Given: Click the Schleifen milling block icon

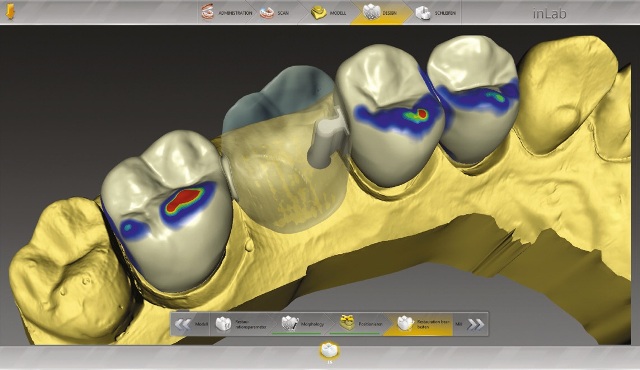Looking at the screenshot, I should (423, 13).
